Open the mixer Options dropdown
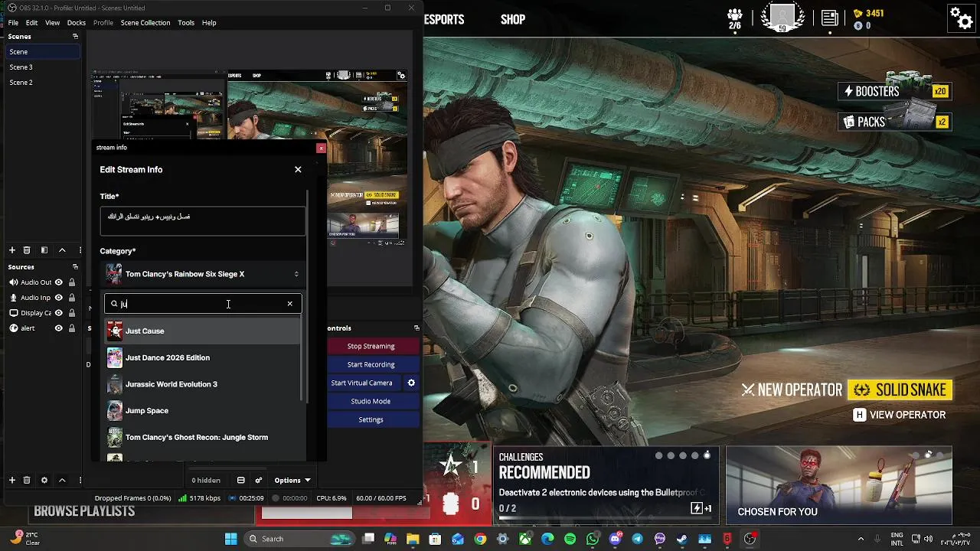Viewport: 980px width, 551px height. (x=292, y=481)
